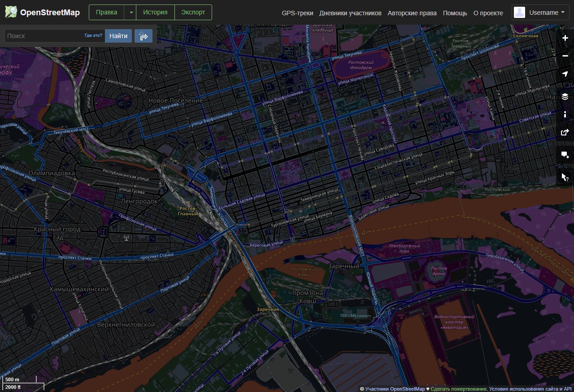Click the Ростовский Ипподром label

[361, 65]
